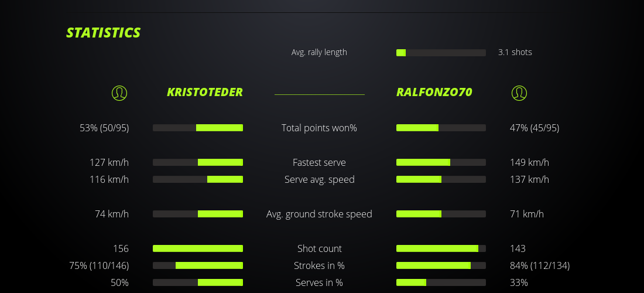Click Kristoteder's profile avatar icon

point(119,93)
